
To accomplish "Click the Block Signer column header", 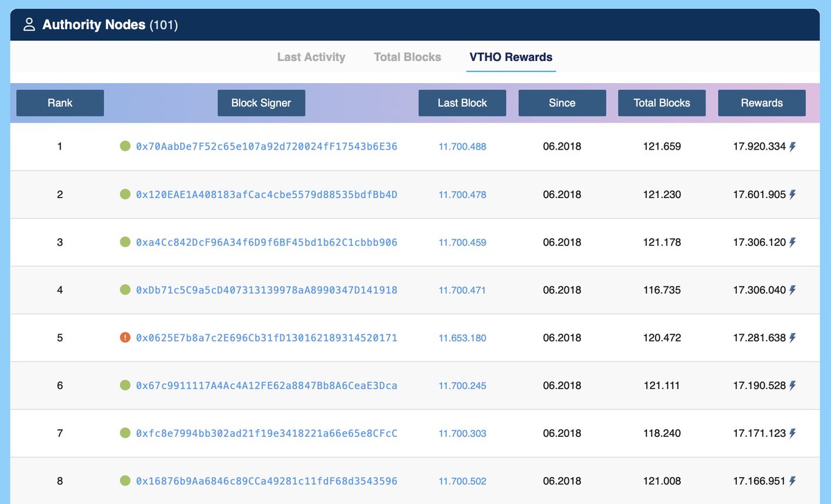I will point(261,102).
